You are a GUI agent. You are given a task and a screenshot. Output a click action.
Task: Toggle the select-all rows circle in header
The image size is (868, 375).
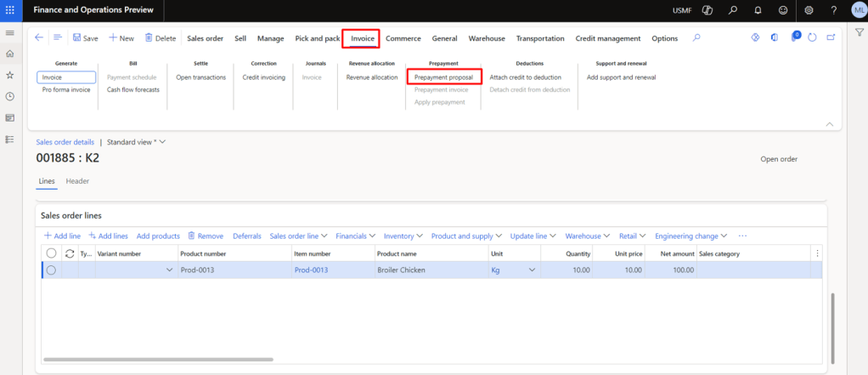tap(51, 253)
